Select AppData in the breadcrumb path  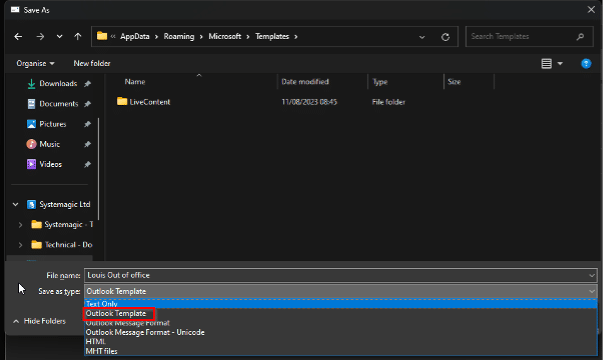tap(134, 37)
